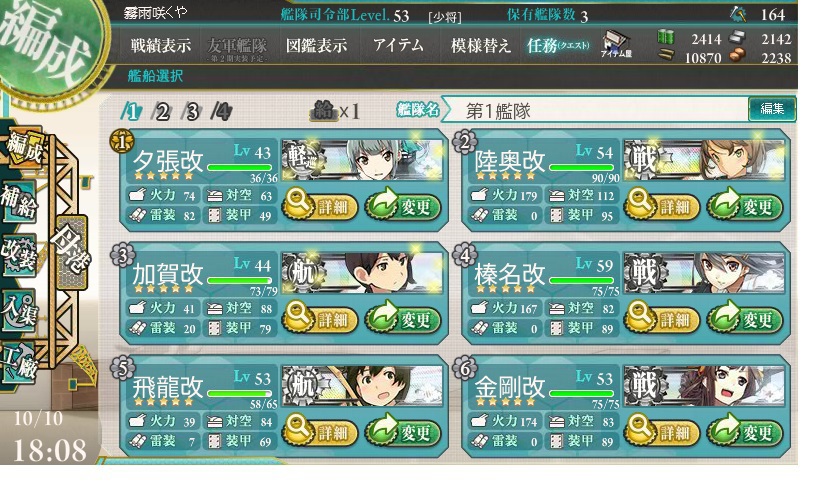This screenshot has width=814, height=502.
Task: Open the アイテム屋 item shop icon
Action: click(616, 45)
